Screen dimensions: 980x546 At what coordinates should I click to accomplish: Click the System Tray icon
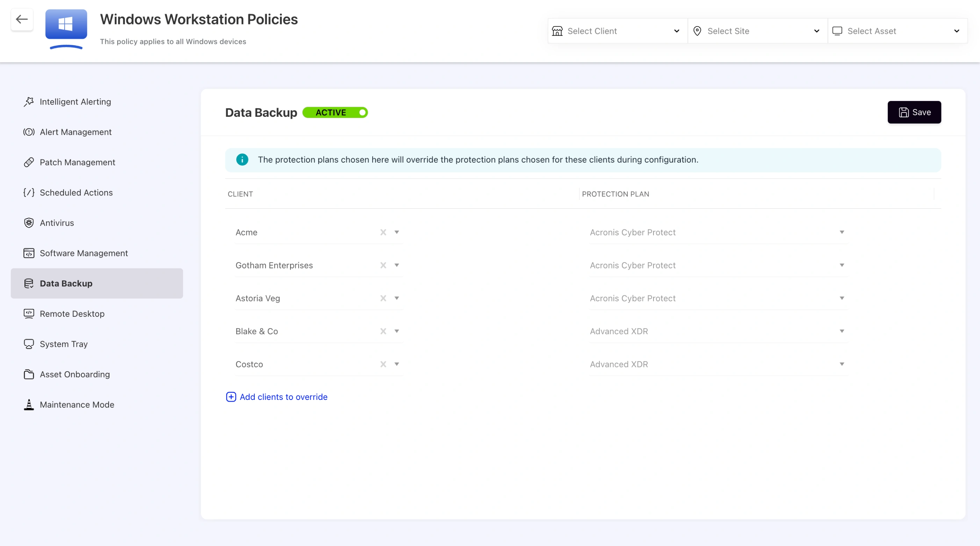click(29, 344)
